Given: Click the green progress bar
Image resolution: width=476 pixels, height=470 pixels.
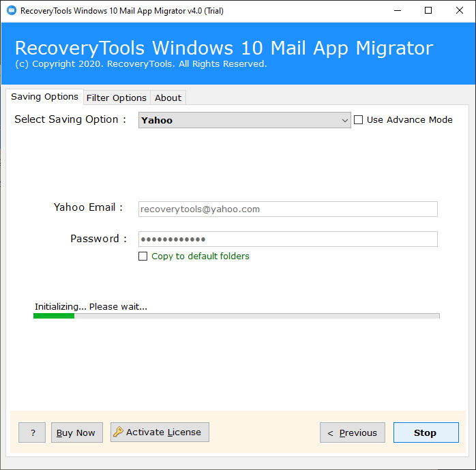Looking at the screenshot, I should coord(236,316).
